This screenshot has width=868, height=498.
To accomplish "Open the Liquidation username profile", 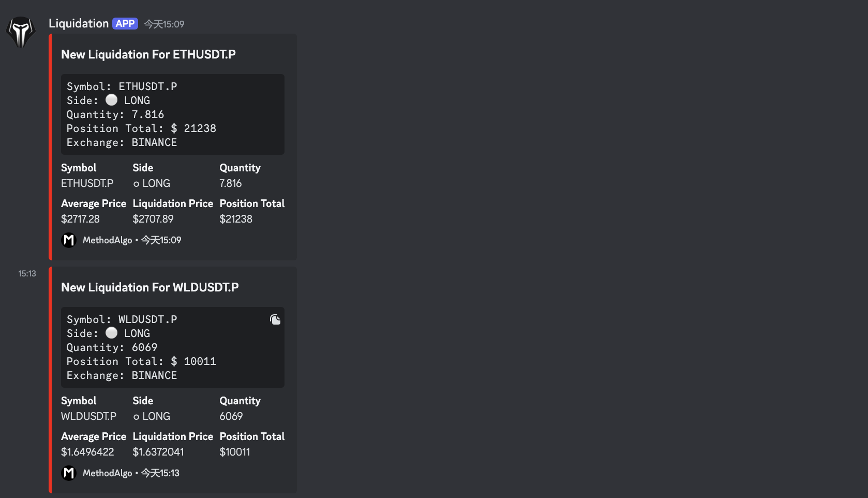I will click(x=79, y=24).
